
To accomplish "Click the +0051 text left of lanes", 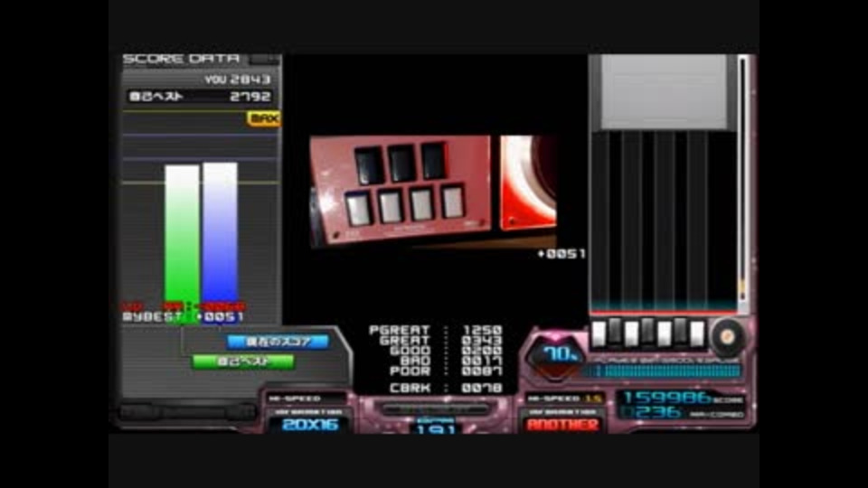I will click(x=561, y=254).
